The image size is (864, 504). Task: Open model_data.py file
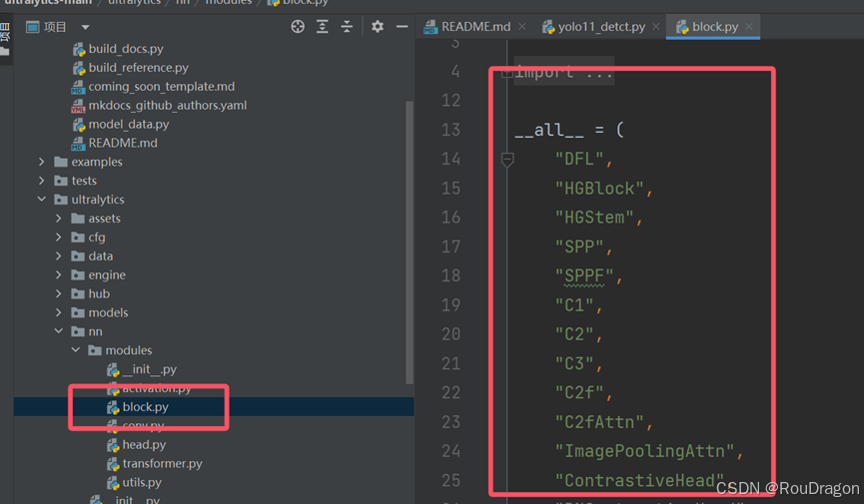(129, 125)
